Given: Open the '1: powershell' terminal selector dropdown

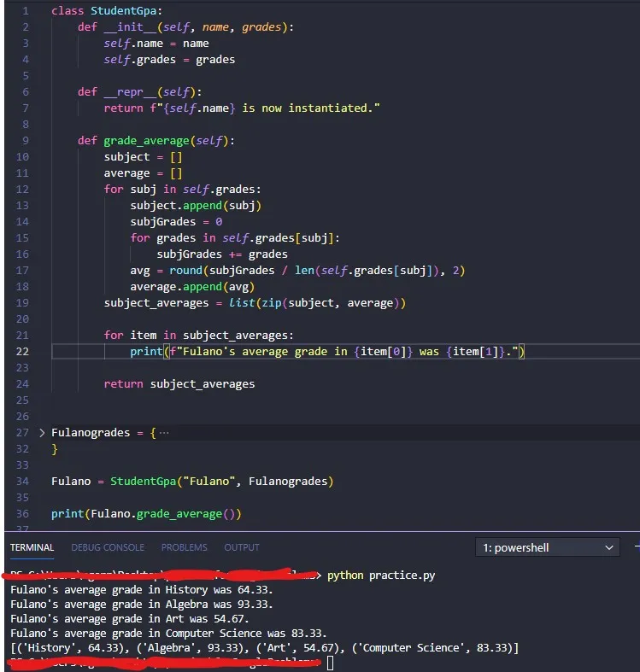Looking at the screenshot, I should click(548, 547).
